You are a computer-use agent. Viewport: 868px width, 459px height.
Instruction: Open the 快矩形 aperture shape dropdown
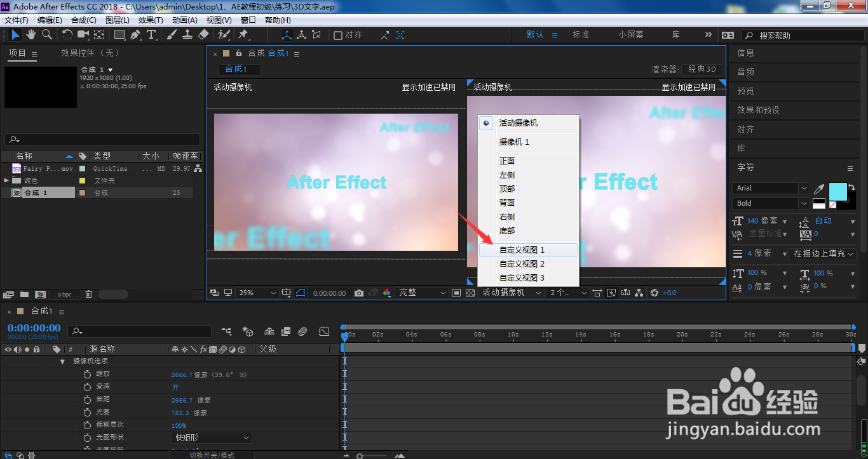pos(212,437)
